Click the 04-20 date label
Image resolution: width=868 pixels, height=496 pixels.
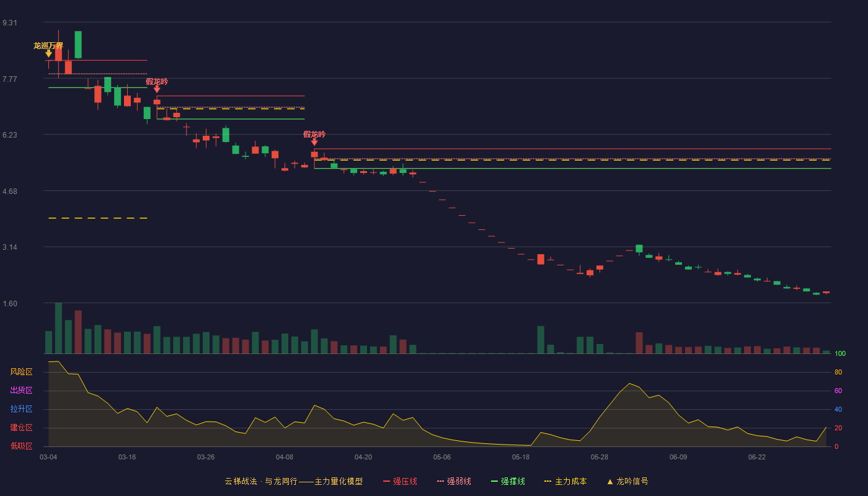point(363,457)
